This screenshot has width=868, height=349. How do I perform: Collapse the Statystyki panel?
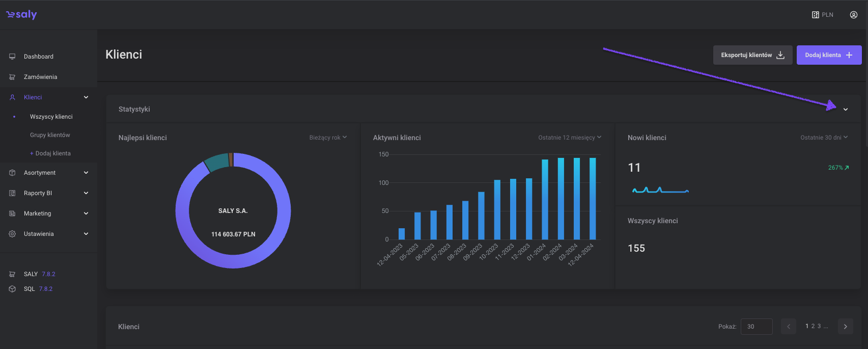click(x=846, y=110)
